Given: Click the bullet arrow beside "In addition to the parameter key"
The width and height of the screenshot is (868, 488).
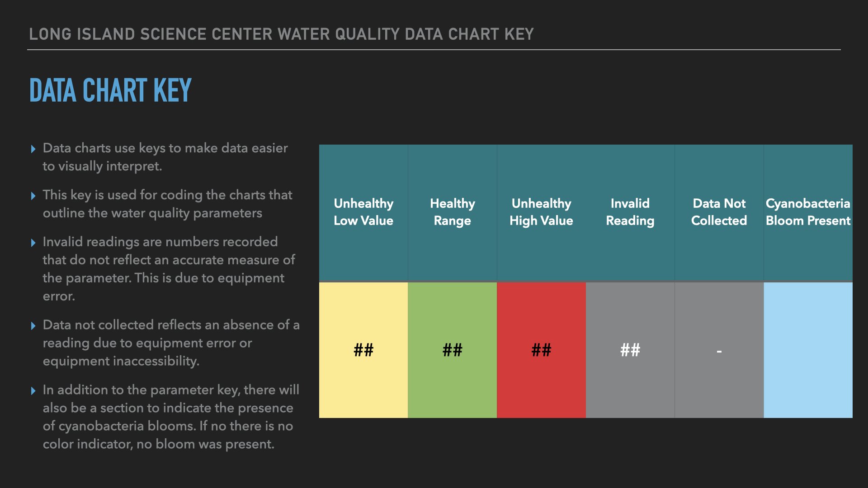Looking at the screenshot, I should tap(33, 391).
